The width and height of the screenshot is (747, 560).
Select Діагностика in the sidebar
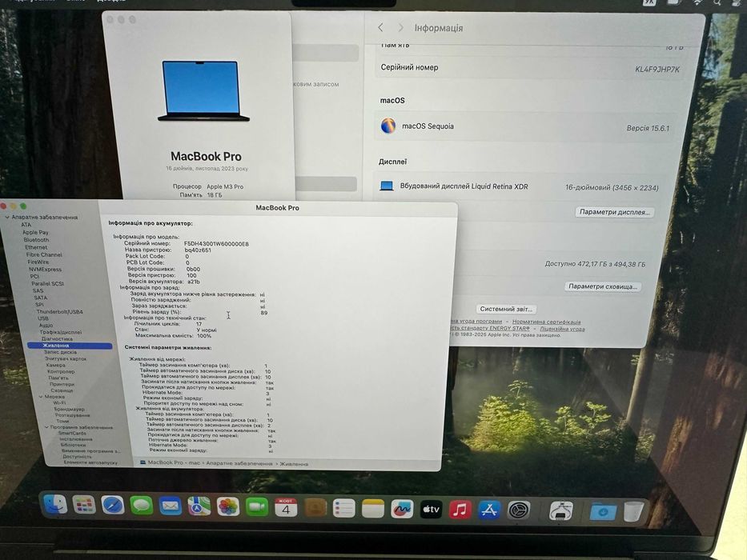(x=57, y=338)
